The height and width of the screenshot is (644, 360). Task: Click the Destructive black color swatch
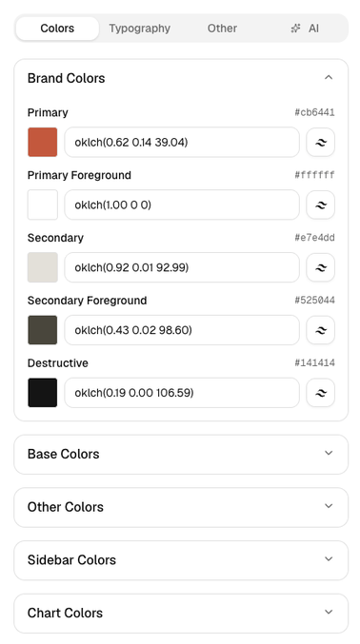[x=42, y=393]
